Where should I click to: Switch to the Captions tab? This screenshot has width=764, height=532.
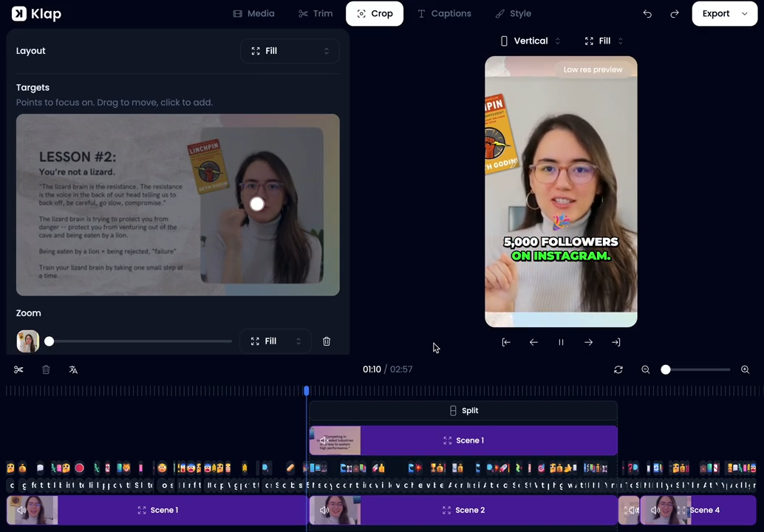[x=444, y=14]
